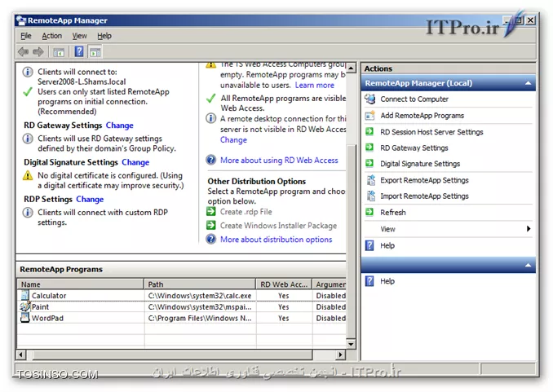Click Change link under remote desktop connection note
The image size is (553, 392).
[233, 140]
